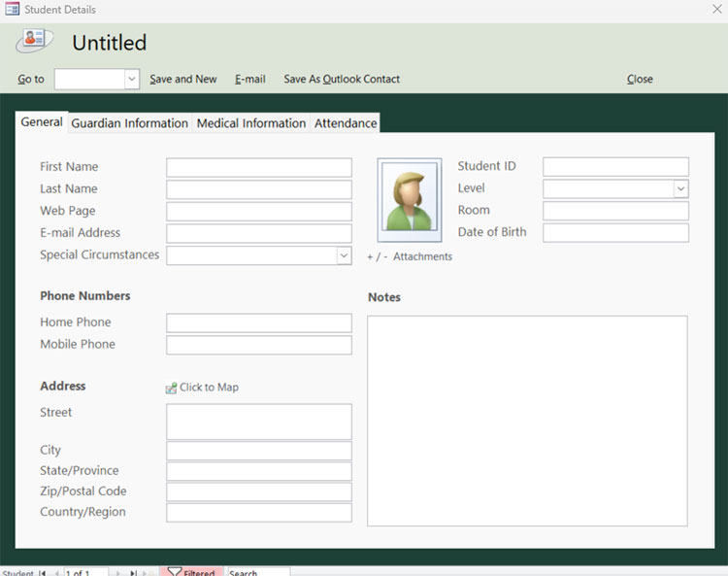Go to the first record in navigation bar
The width and height of the screenshot is (728, 576).
[x=43, y=573]
